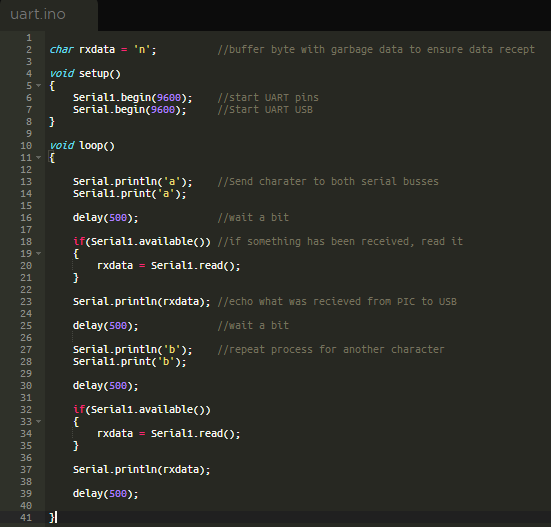This screenshot has width=551, height=527.
Task: Click the buffer byte garbage data comment
Action: point(376,50)
